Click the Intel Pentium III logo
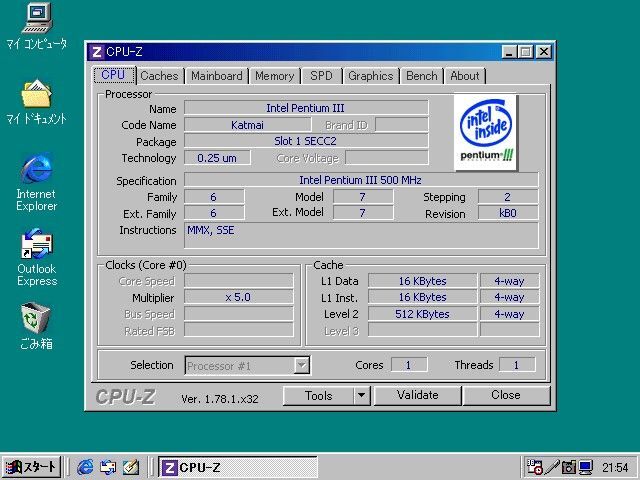 click(486, 132)
